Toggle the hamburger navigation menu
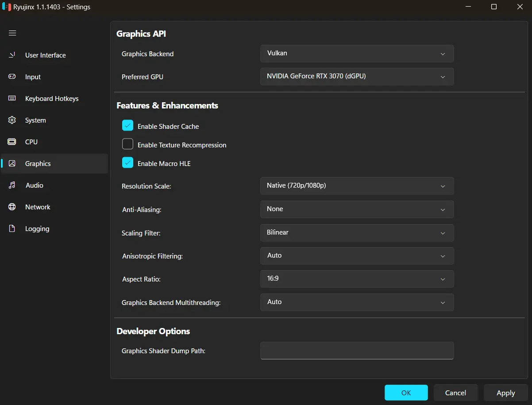 [x=12, y=33]
